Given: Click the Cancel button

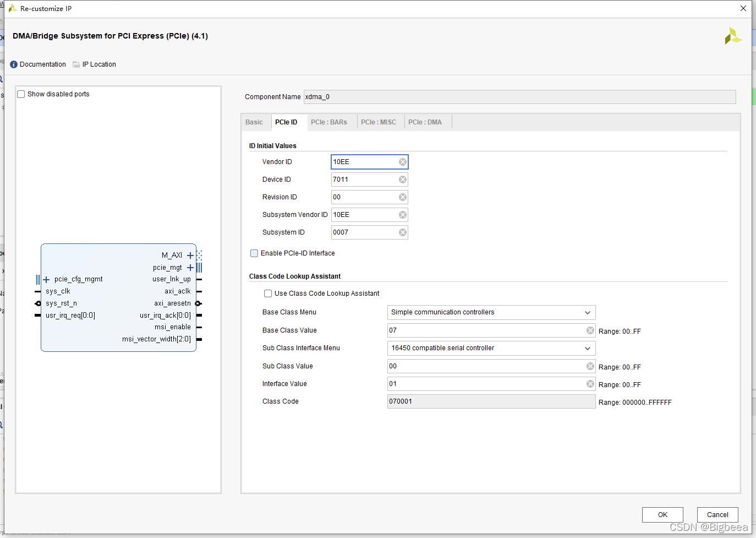Looking at the screenshot, I should [x=717, y=515].
